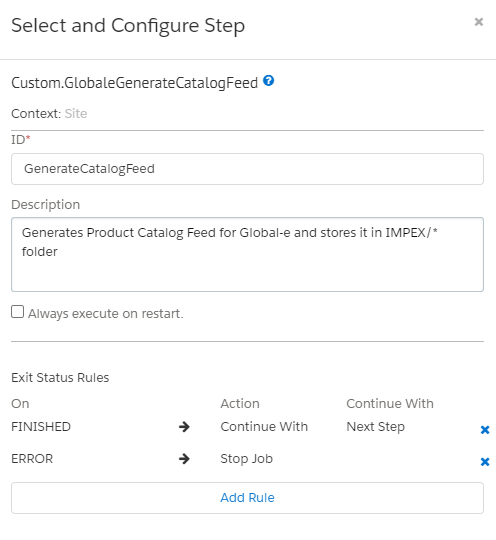
Task: Click the Always execute on restart label
Action: point(105,314)
